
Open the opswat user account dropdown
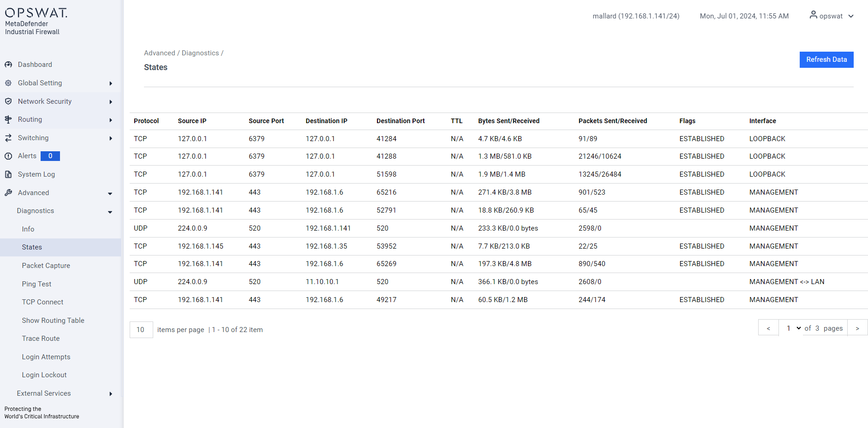point(850,16)
